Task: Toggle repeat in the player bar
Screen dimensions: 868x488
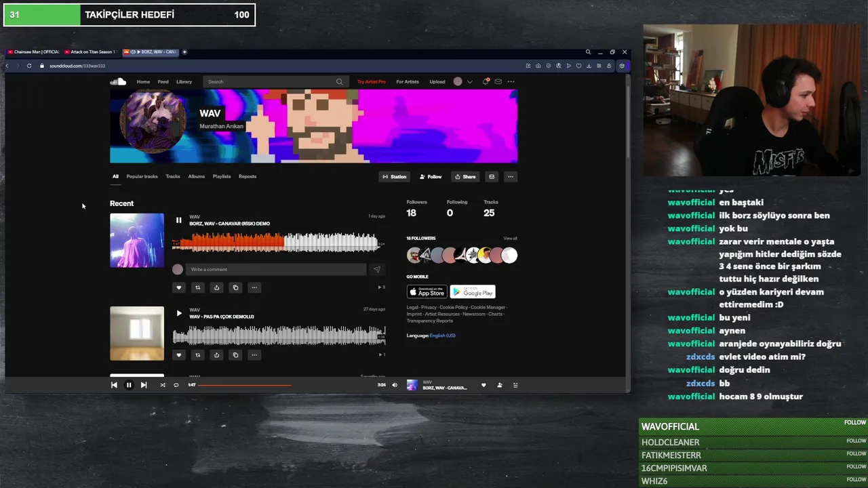Action: click(176, 385)
